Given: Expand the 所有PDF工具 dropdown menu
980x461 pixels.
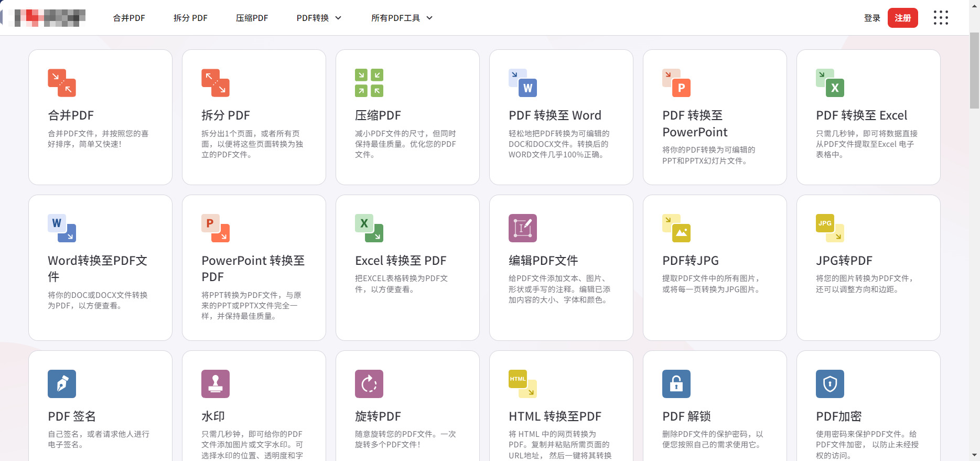Looking at the screenshot, I should click(x=402, y=18).
